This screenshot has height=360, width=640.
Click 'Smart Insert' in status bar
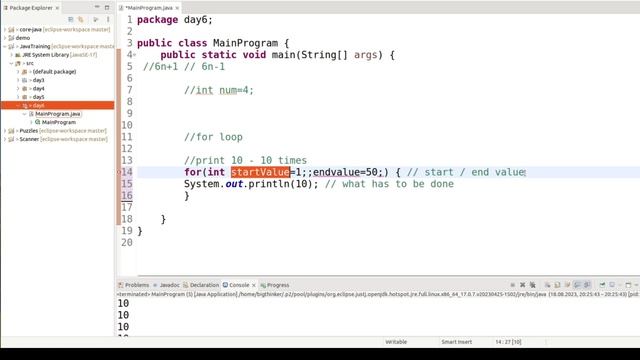(456, 342)
